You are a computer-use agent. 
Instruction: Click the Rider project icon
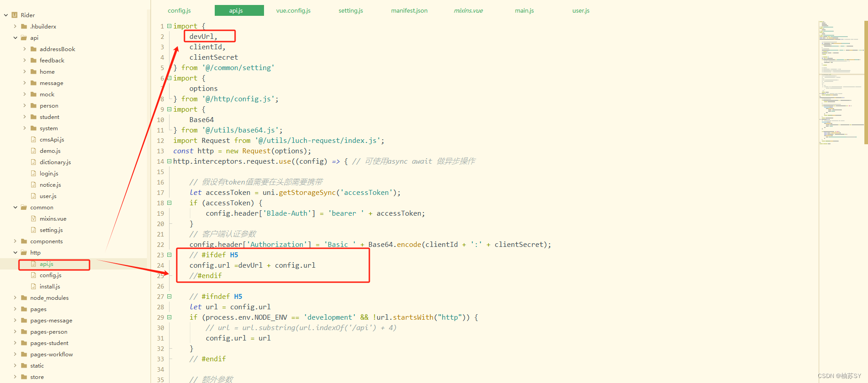click(14, 15)
